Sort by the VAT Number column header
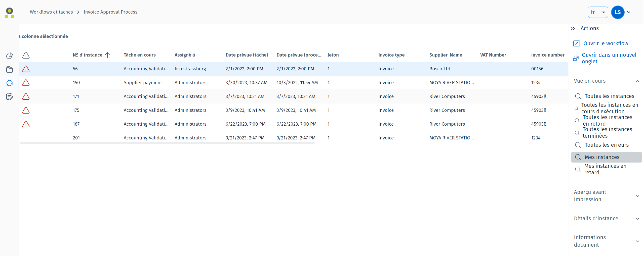Viewport: 644px width, 256px height. point(493,55)
